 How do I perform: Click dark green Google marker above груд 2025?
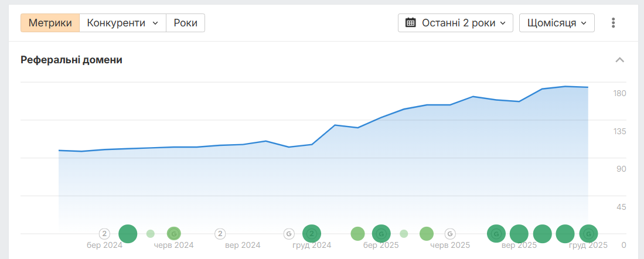click(588, 234)
